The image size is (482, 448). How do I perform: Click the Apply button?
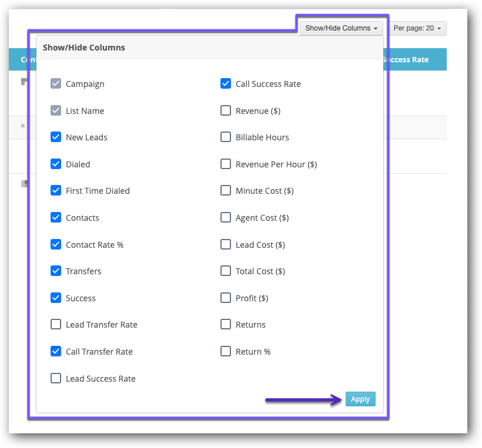coord(360,399)
